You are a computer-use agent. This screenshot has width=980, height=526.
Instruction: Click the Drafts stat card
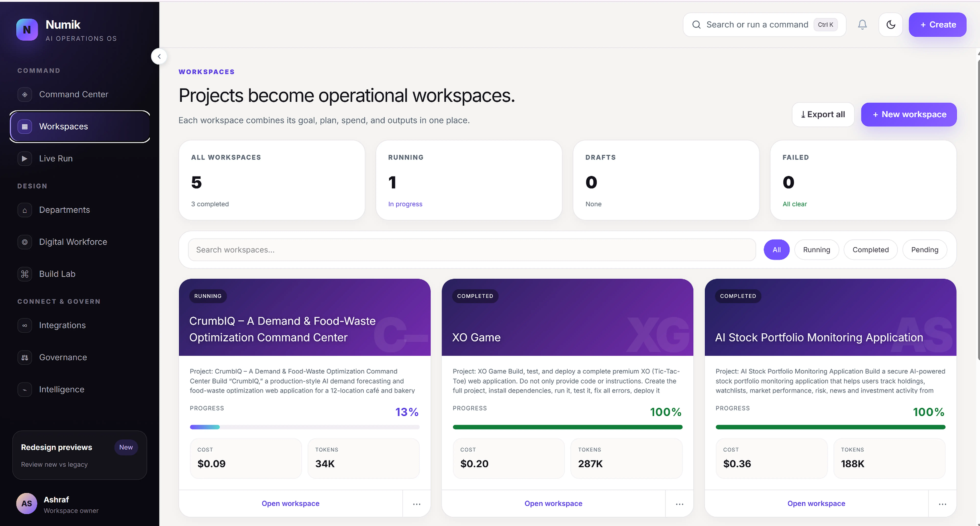click(x=666, y=180)
